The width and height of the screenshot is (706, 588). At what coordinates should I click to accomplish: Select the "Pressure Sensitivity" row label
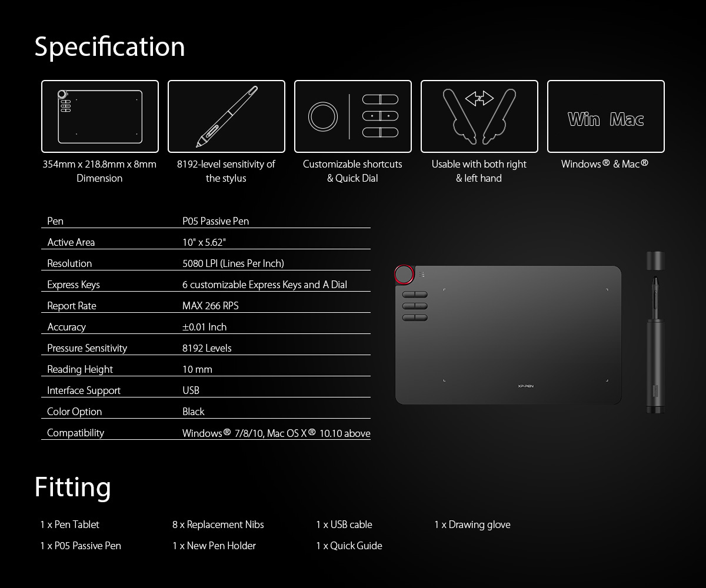(x=87, y=348)
